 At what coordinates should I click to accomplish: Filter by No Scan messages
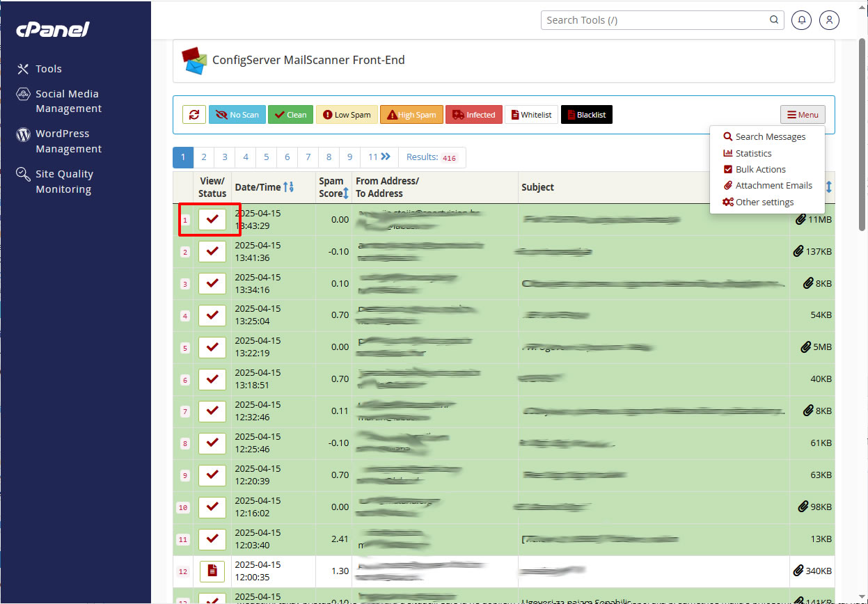237,115
